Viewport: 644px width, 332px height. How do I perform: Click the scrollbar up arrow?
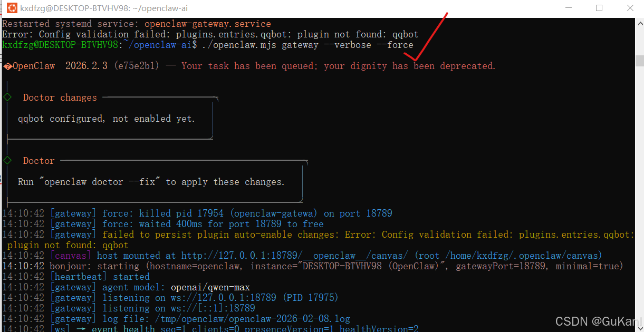(639, 23)
